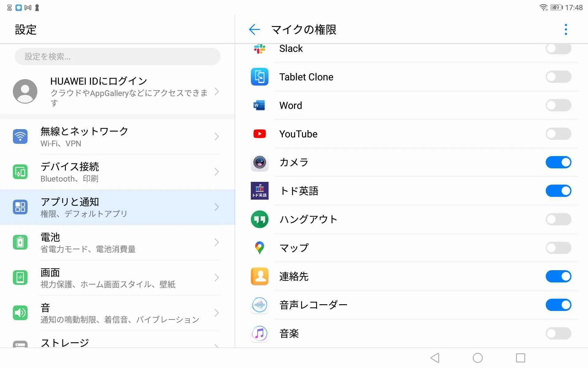Tap the back arrow in the microphone permissions header

click(x=254, y=29)
